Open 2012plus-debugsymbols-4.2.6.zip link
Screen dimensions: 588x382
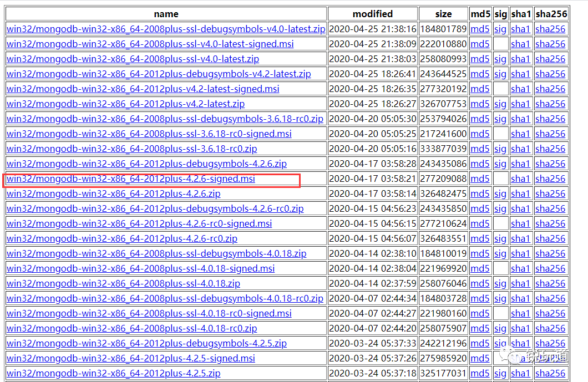pyautogui.click(x=146, y=164)
